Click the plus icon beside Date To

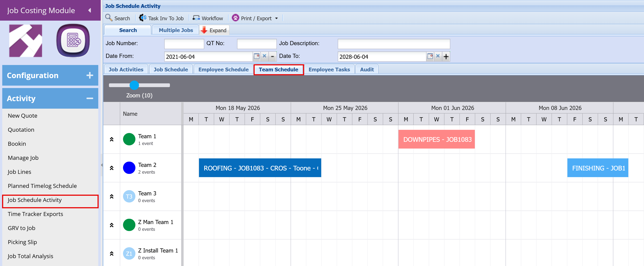coord(446,56)
